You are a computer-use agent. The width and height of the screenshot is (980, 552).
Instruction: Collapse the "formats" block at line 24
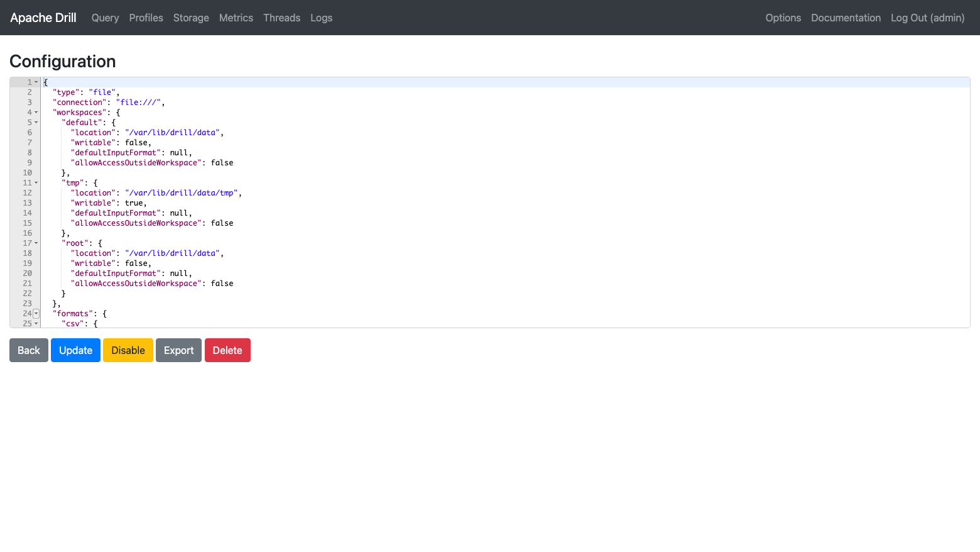pyautogui.click(x=36, y=314)
